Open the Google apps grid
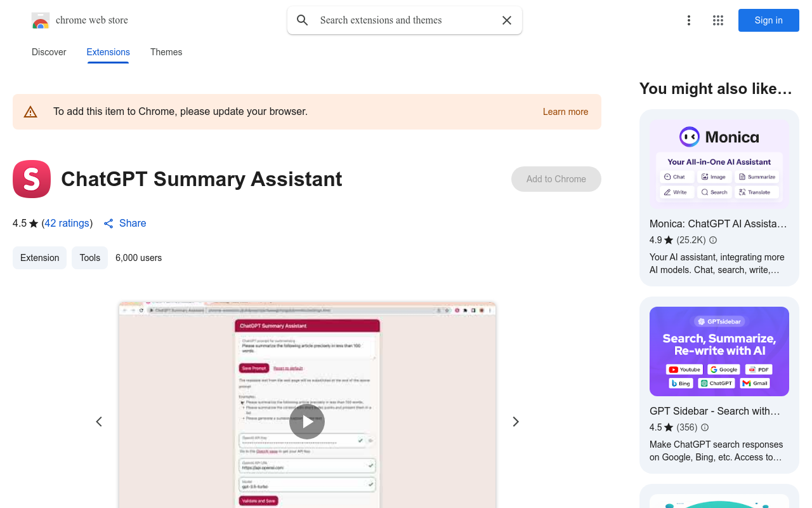Screen dimensions: 812x508 pos(718,20)
